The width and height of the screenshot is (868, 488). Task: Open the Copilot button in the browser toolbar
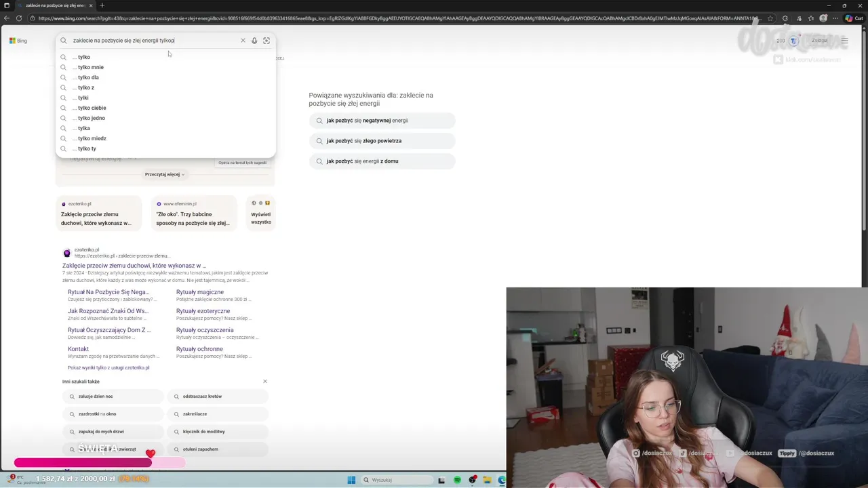click(x=854, y=18)
